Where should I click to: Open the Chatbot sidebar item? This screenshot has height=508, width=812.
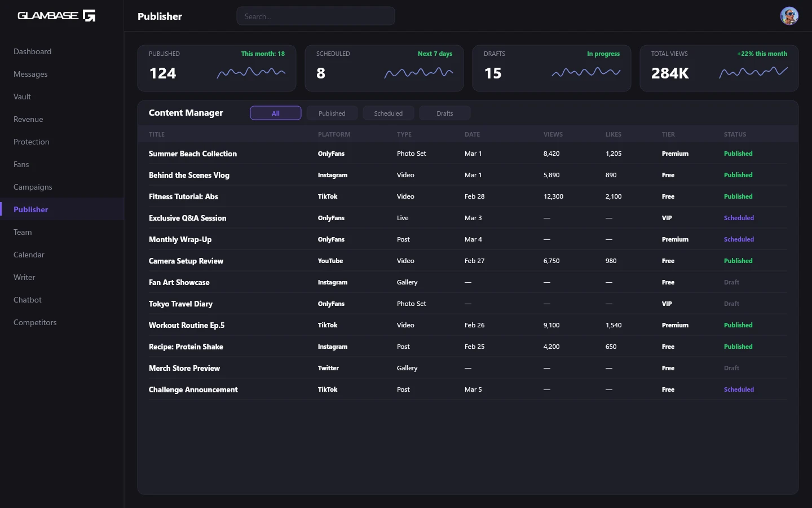tap(28, 300)
